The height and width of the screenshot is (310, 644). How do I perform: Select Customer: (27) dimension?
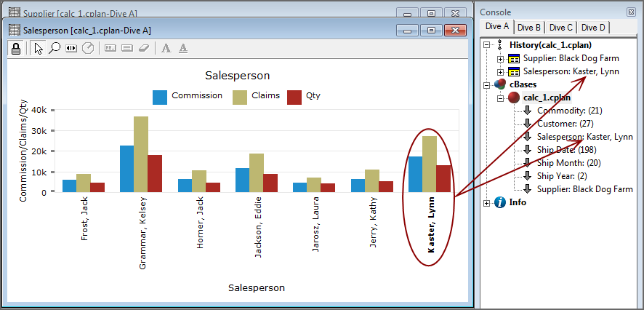tap(565, 124)
